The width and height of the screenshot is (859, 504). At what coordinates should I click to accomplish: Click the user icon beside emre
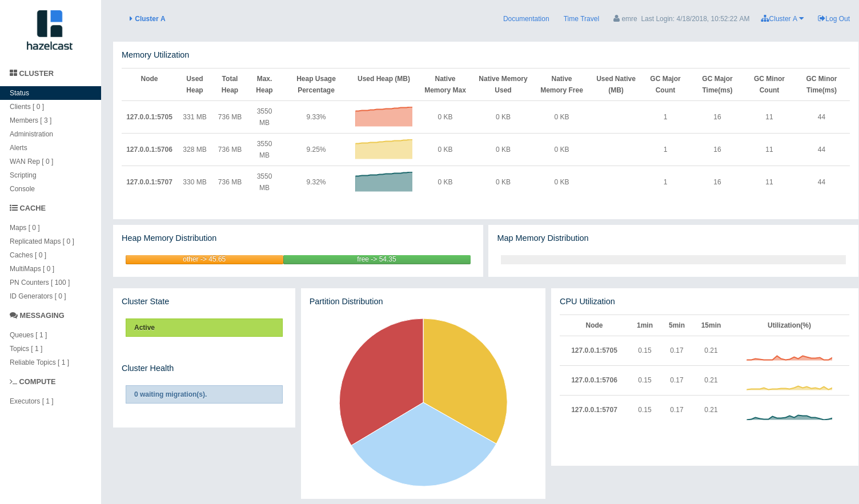click(616, 19)
